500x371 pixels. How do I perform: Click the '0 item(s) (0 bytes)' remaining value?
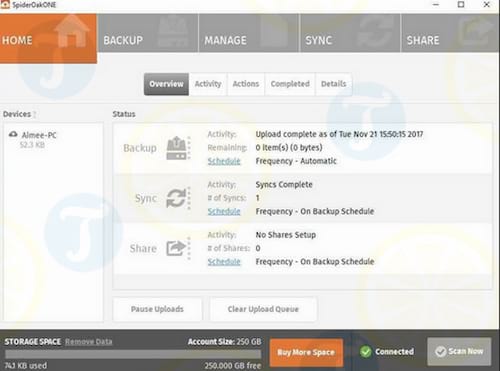tap(289, 148)
